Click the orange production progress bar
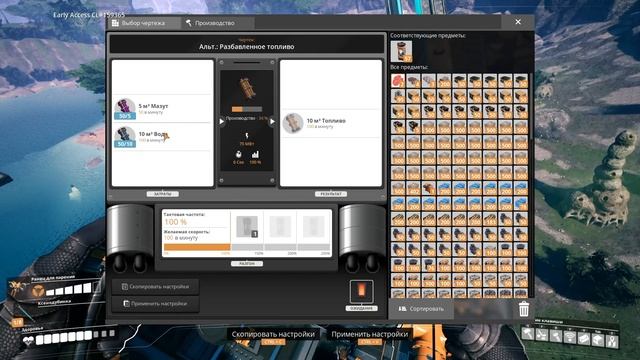 [x=247, y=109]
